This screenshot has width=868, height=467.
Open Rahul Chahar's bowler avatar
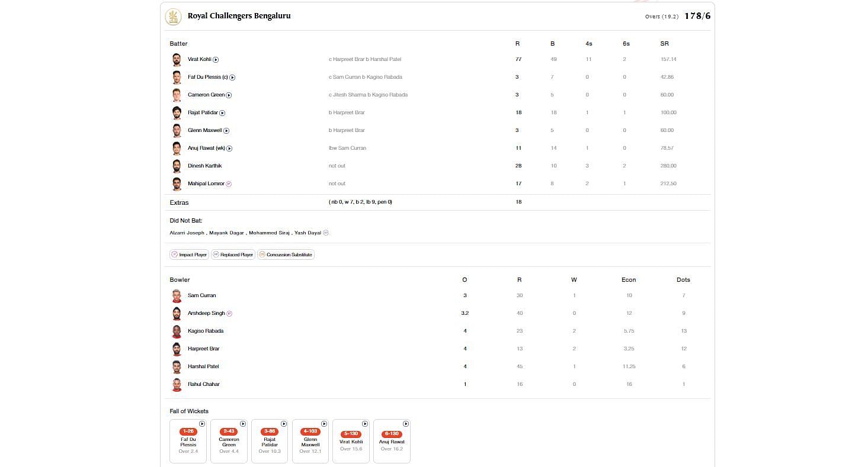[x=177, y=385]
